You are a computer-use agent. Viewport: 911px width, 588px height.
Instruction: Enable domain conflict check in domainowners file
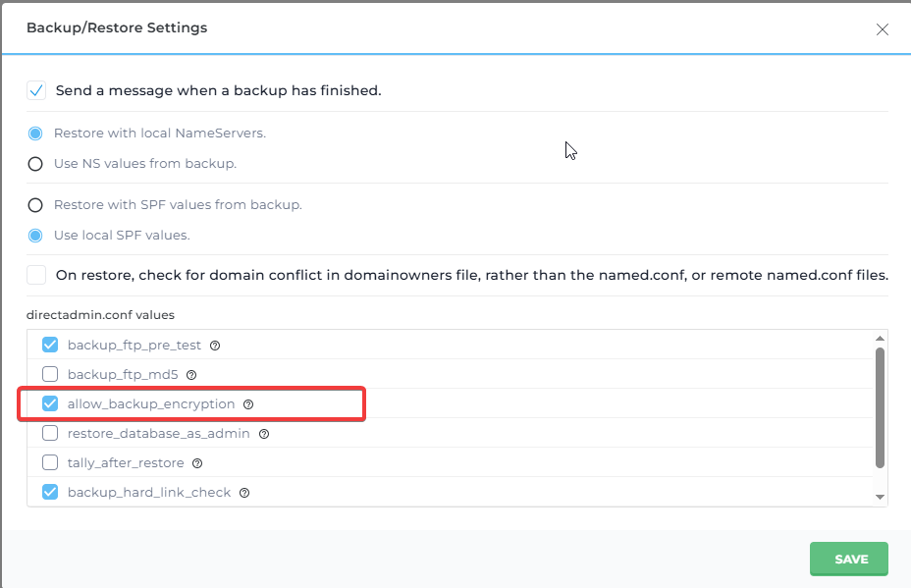pos(36,275)
